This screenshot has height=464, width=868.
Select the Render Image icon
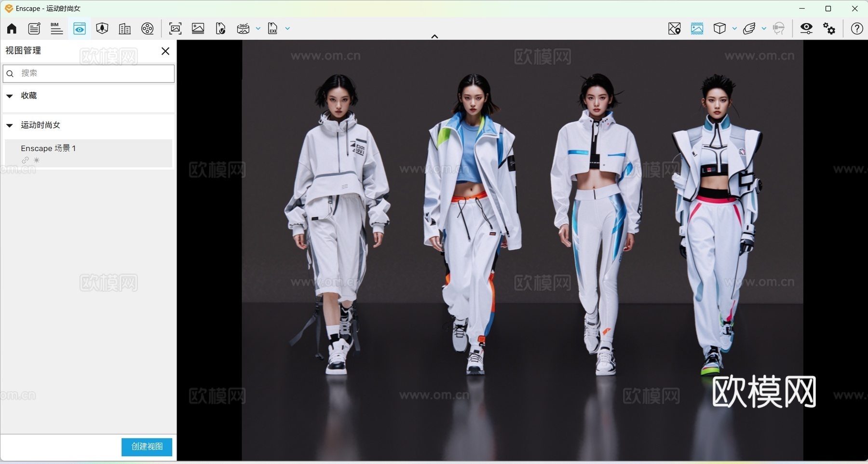point(198,28)
